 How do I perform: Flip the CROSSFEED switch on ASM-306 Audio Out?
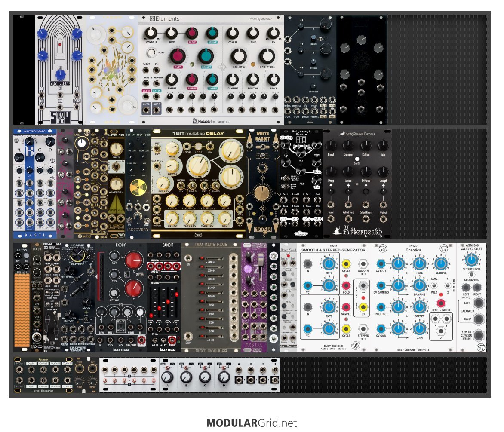[471, 274]
